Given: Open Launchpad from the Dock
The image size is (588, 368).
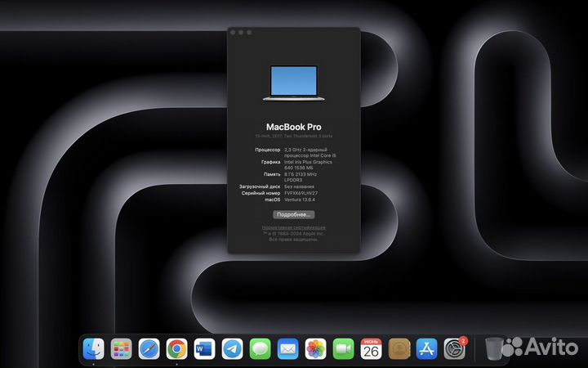Looking at the screenshot, I should tap(121, 349).
